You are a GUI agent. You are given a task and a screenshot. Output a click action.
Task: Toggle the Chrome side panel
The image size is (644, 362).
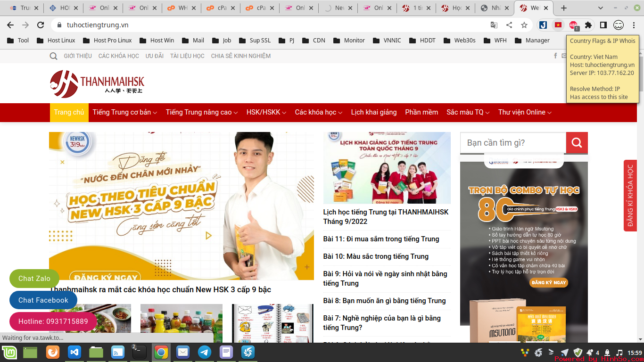(603, 25)
